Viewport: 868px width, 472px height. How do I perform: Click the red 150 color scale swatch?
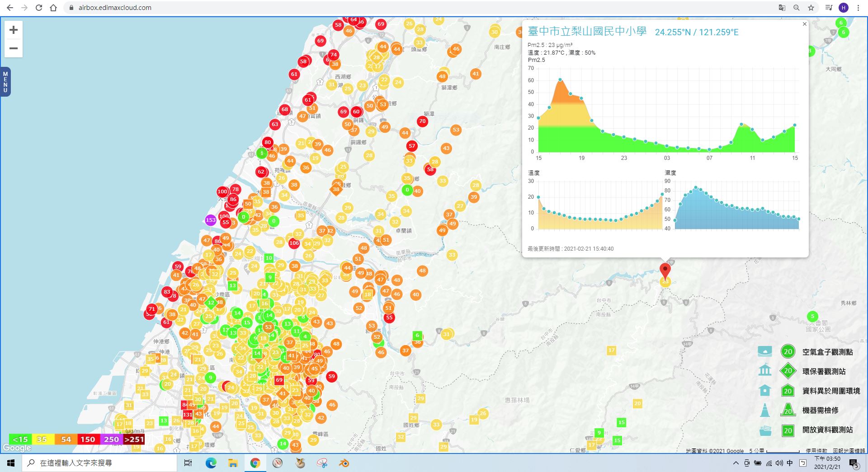pyautogui.click(x=88, y=439)
